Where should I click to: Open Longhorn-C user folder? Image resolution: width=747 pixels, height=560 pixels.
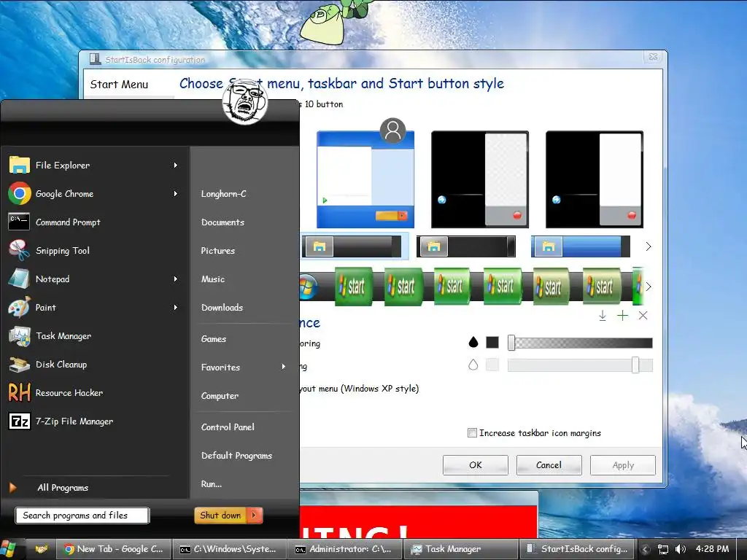223,194
